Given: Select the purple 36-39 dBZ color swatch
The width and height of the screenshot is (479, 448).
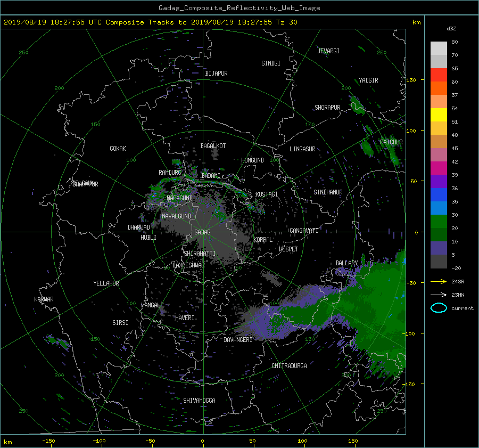Looking at the screenshot, I should [439, 182].
